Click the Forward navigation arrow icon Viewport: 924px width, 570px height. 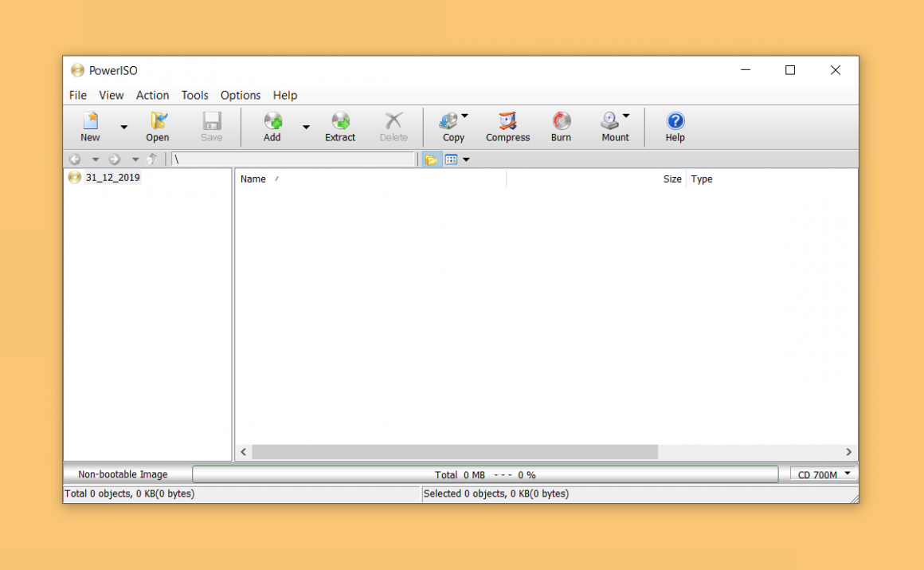115,159
